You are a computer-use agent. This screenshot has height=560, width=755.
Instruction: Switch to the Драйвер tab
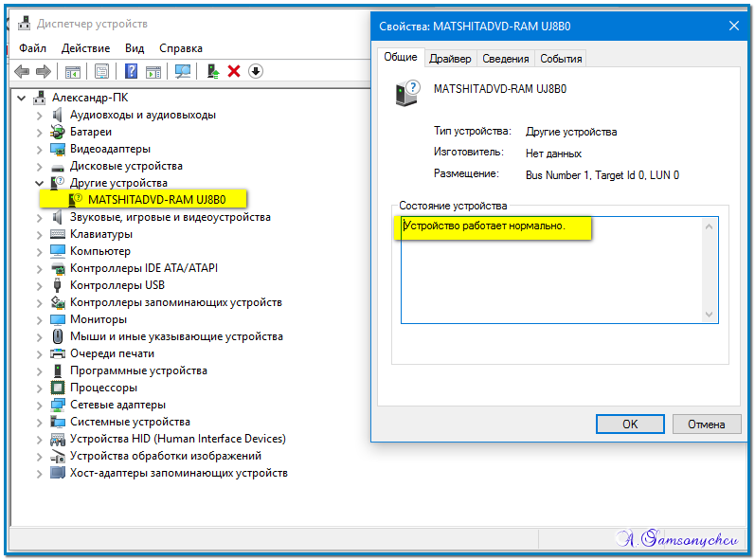coord(450,58)
